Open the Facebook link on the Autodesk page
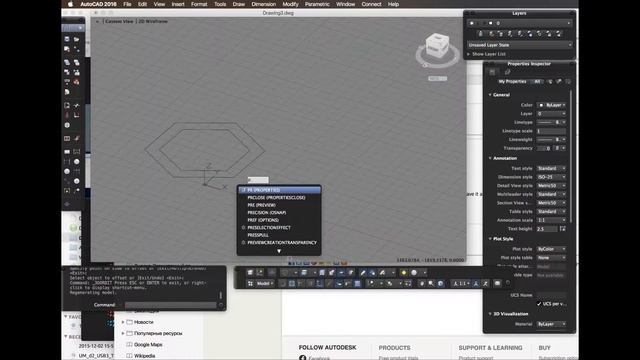The height and width of the screenshot is (360, 640). pos(319,358)
